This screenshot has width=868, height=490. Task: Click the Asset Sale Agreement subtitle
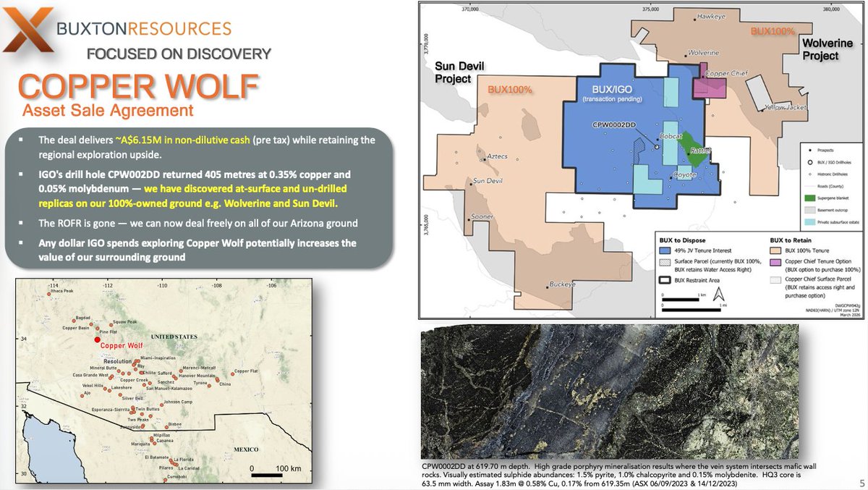108,111
